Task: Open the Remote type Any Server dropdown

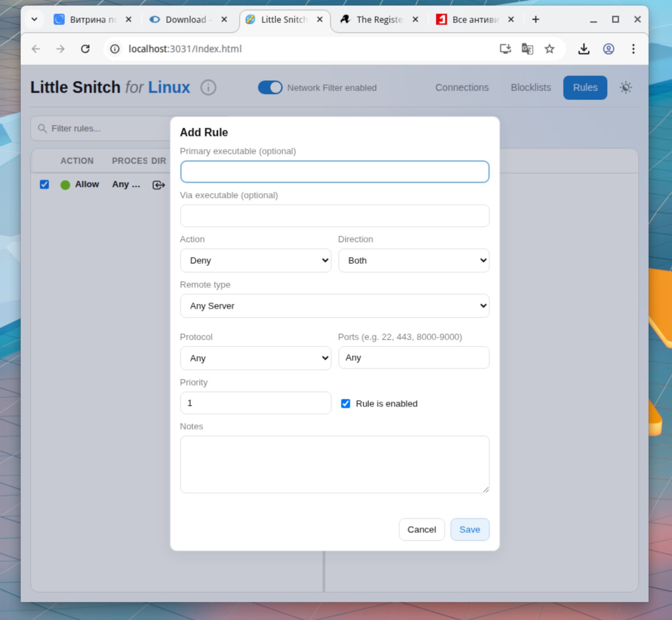Action: click(x=334, y=306)
